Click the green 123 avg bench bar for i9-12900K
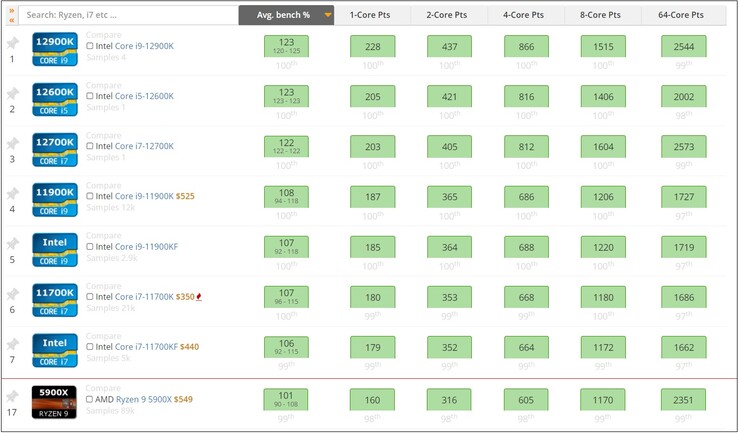 point(286,46)
